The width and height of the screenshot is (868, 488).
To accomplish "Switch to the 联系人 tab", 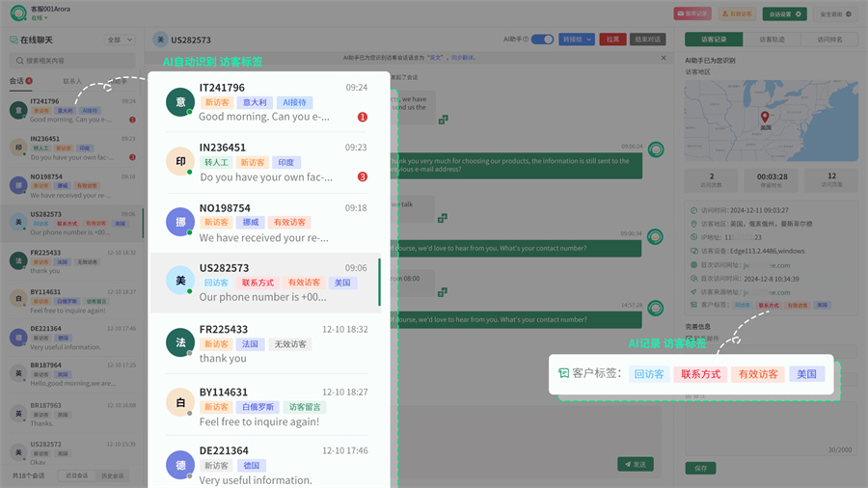I will point(72,82).
